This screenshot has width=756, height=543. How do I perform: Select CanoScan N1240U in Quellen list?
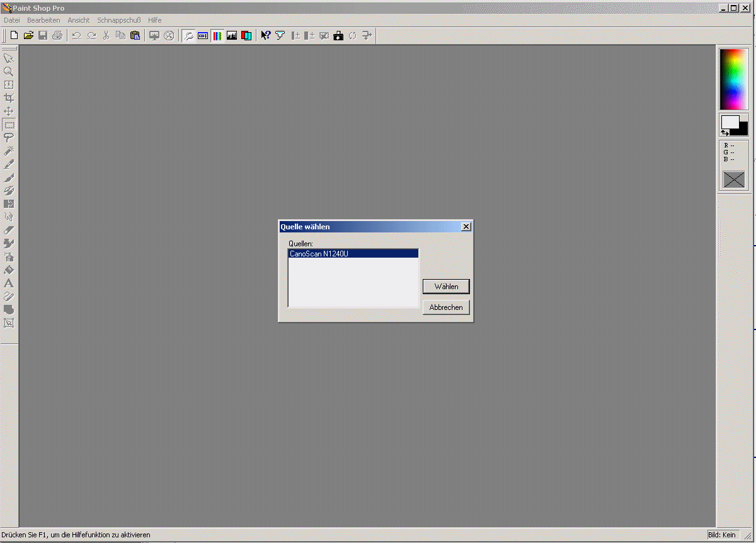coord(353,254)
